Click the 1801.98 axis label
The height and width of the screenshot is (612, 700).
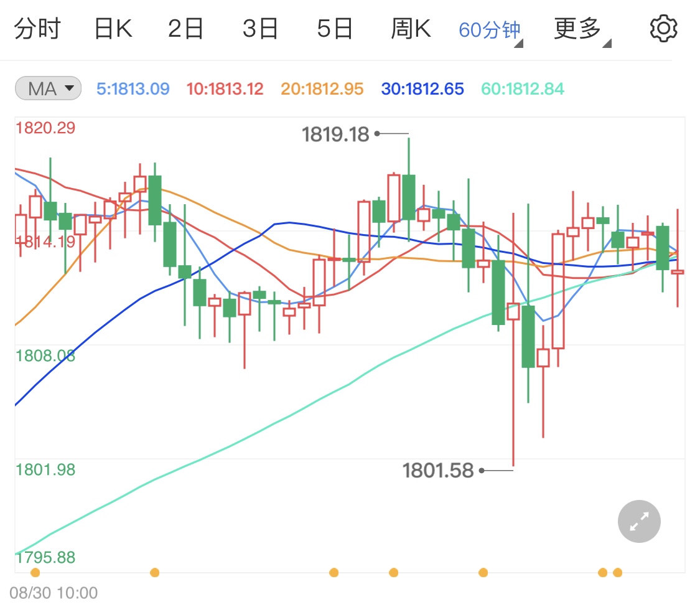pos(45,470)
